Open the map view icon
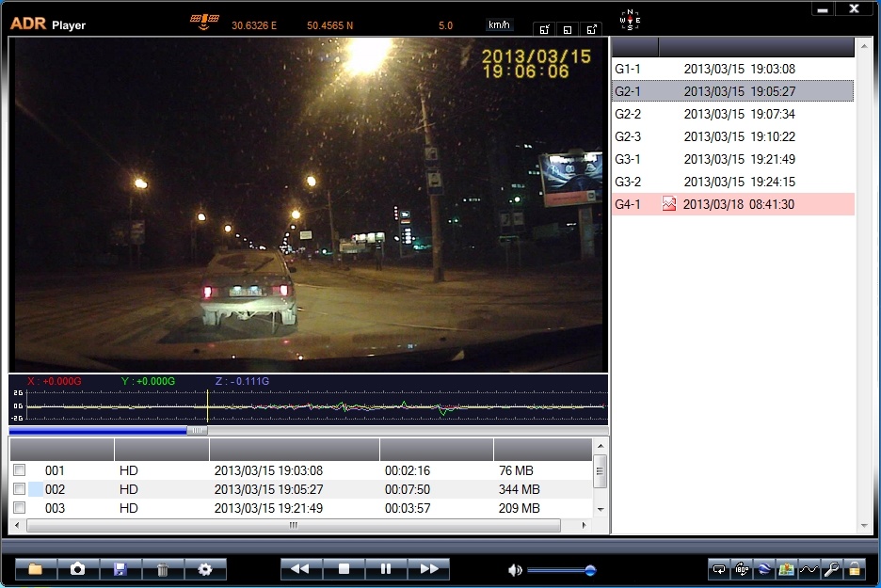The height and width of the screenshot is (588, 881). (786, 569)
